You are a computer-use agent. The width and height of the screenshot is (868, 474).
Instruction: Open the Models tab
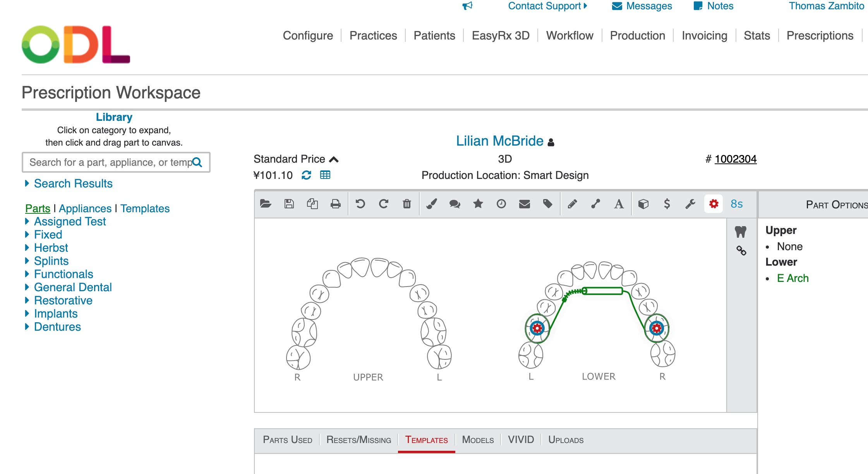tap(478, 440)
